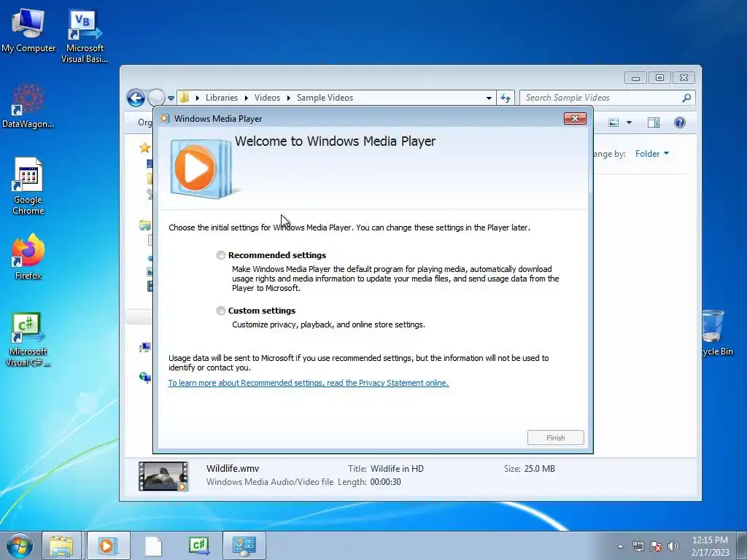
Task: Click the Wildlife.wmv thumbnail in details pane
Action: [163, 476]
